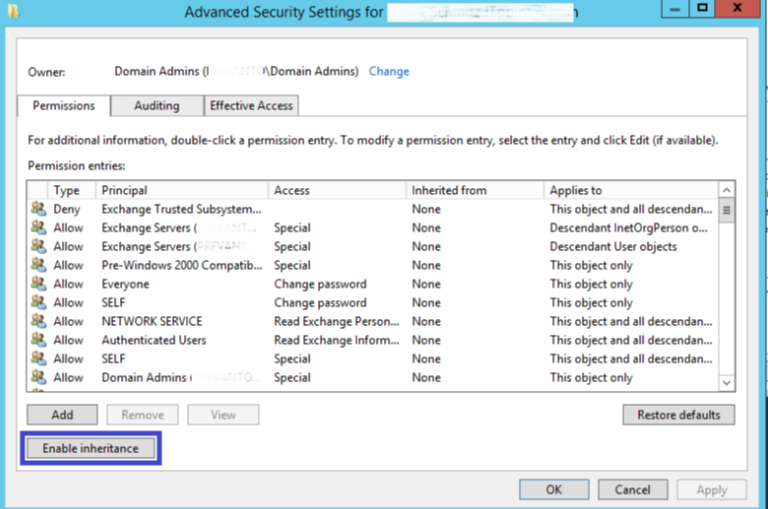The width and height of the screenshot is (768, 509).
Task: Click the group icon beside Descendant InetOrgPerson entry
Action: 38,227
